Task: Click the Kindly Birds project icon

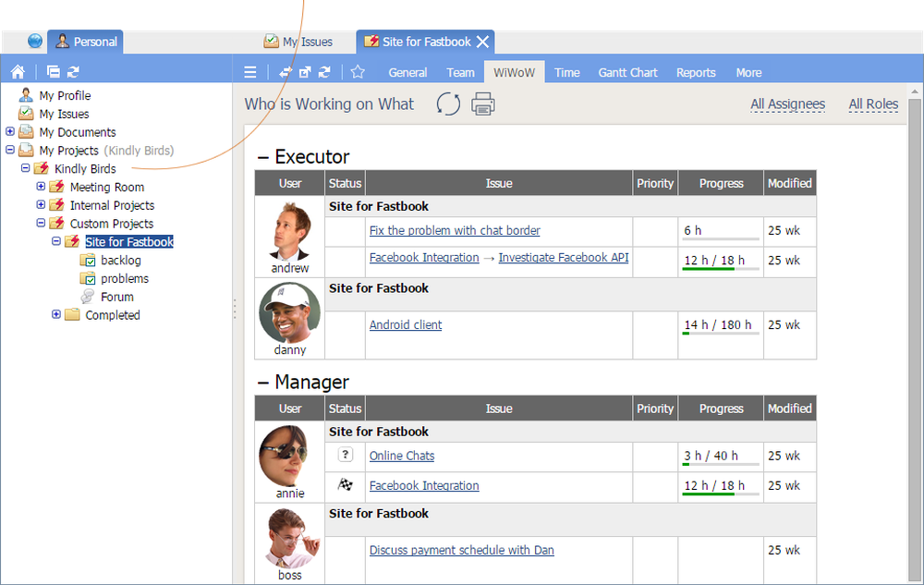Action: pos(42,168)
